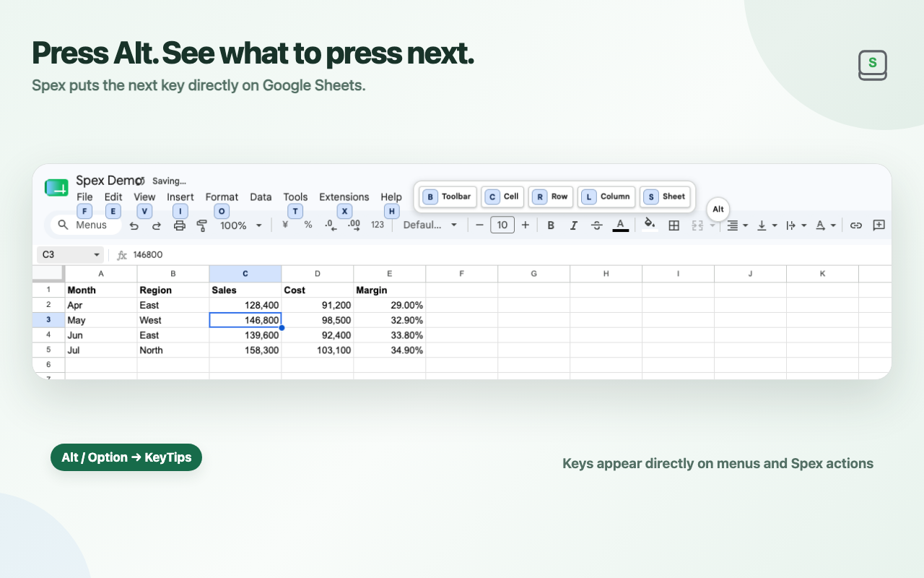The image size is (924, 578).
Task: Click cell containing 34.90%
Action: [x=390, y=350]
